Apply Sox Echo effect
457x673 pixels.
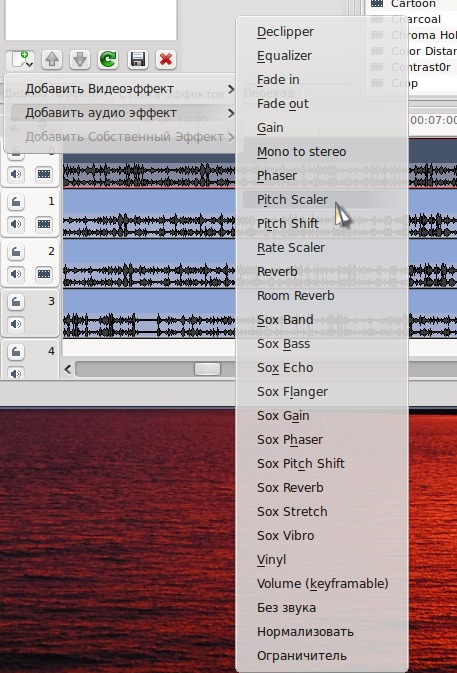pos(322,368)
